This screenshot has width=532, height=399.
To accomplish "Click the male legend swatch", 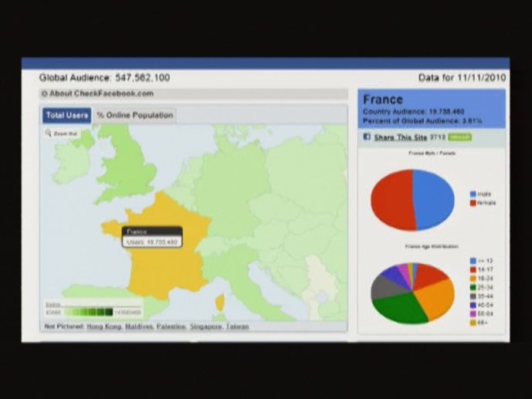I will 473,194.
